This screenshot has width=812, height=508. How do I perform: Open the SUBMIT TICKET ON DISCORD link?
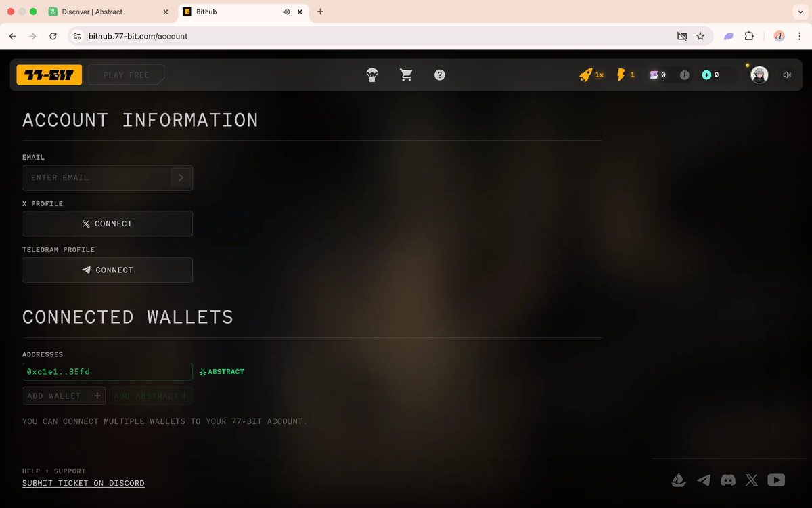83,483
